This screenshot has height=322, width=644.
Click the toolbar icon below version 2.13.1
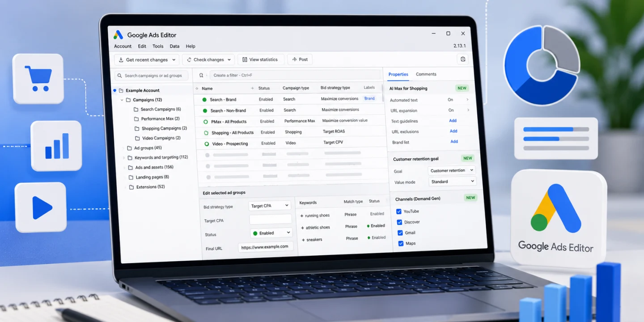463,59
